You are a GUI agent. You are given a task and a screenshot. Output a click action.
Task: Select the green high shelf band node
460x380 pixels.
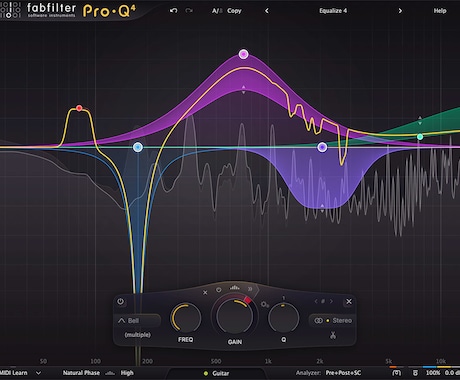420,137
